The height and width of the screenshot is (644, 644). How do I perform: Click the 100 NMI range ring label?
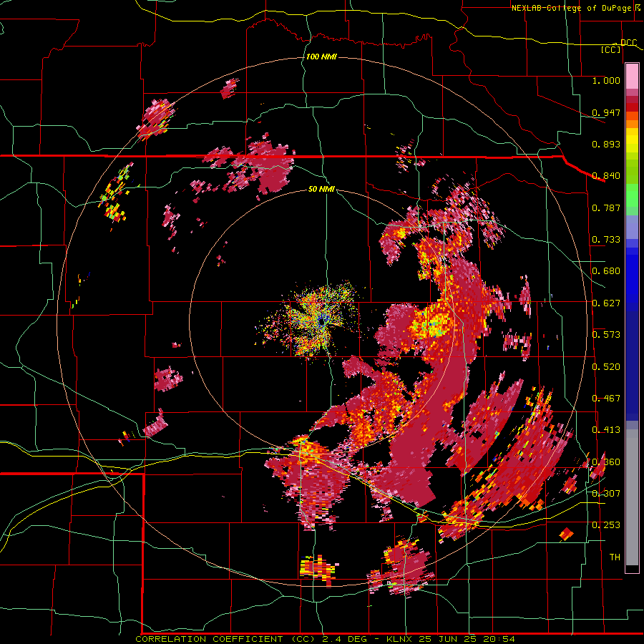321,57
